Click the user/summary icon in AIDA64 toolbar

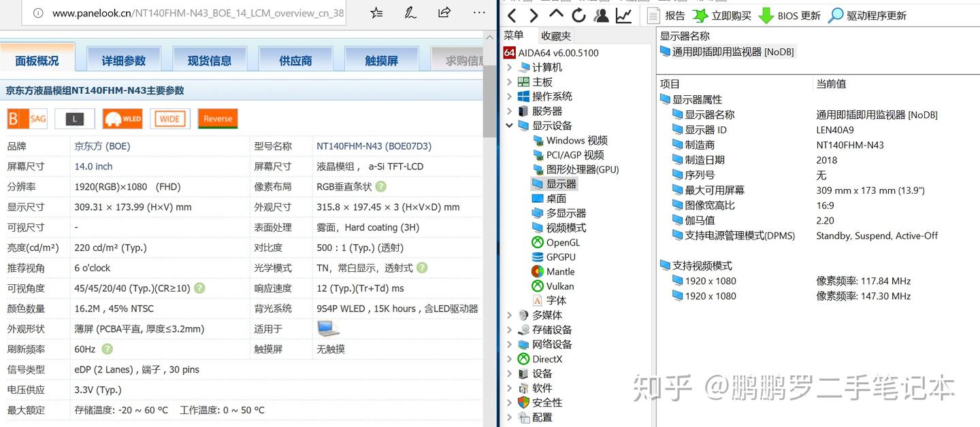(x=601, y=15)
